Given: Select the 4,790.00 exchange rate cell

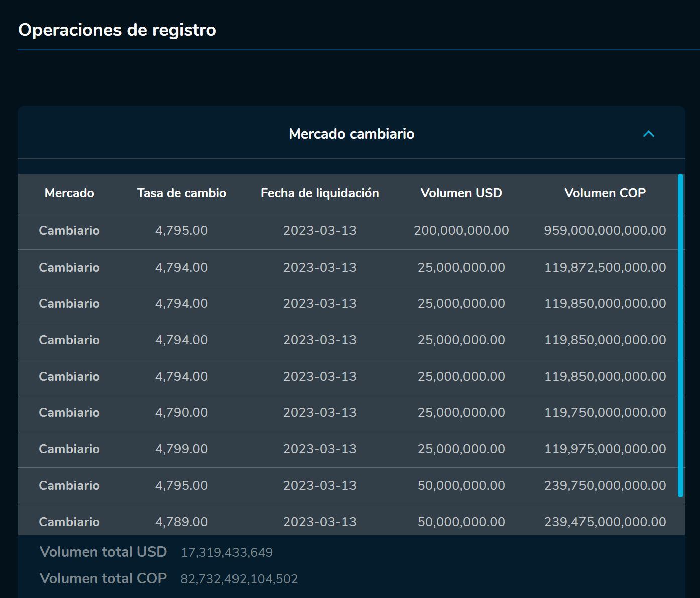Looking at the screenshot, I should tap(181, 413).
